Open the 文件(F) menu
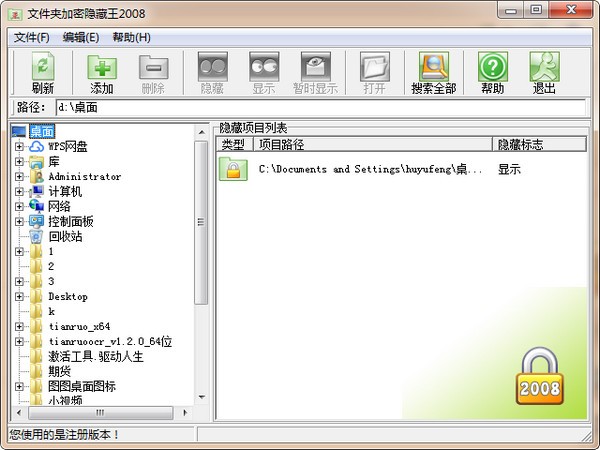The image size is (600, 450). coord(32,37)
